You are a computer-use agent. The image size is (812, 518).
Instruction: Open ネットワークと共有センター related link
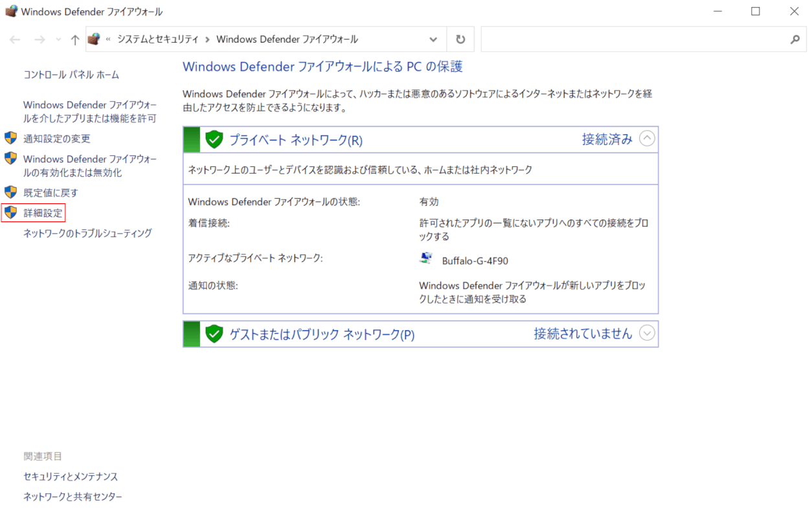pyautogui.click(x=73, y=497)
